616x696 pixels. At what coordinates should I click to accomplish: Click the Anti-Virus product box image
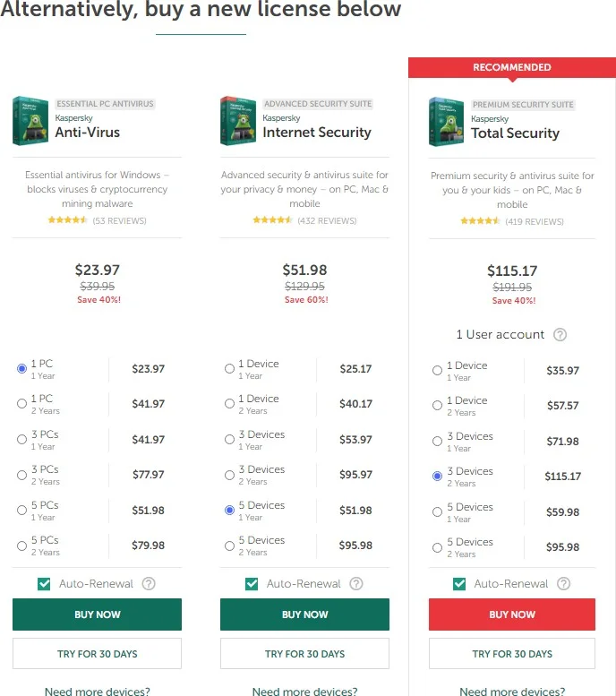(x=30, y=121)
